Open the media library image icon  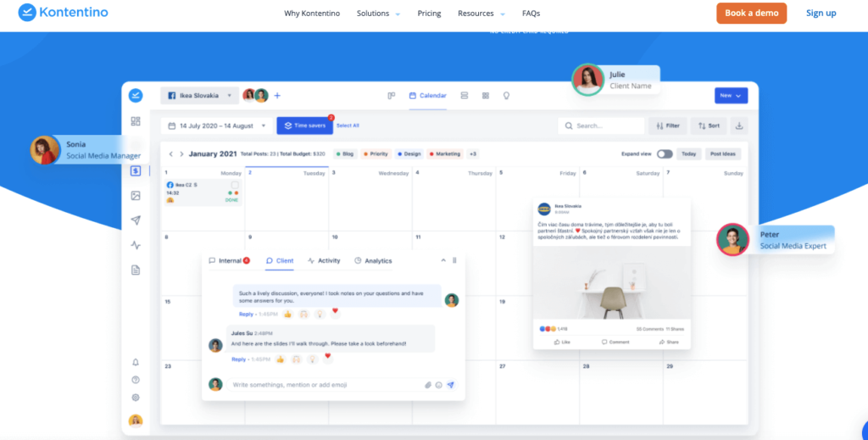136,195
